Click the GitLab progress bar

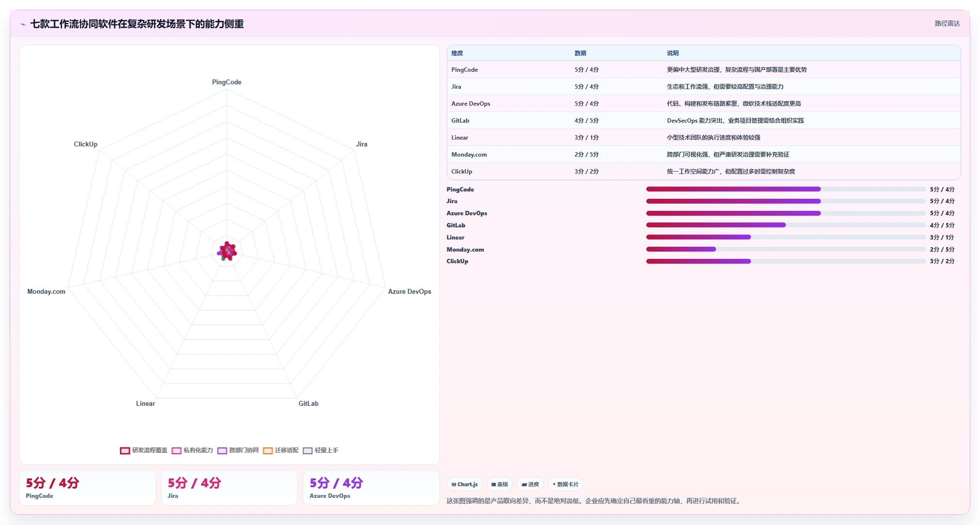tap(786, 225)
